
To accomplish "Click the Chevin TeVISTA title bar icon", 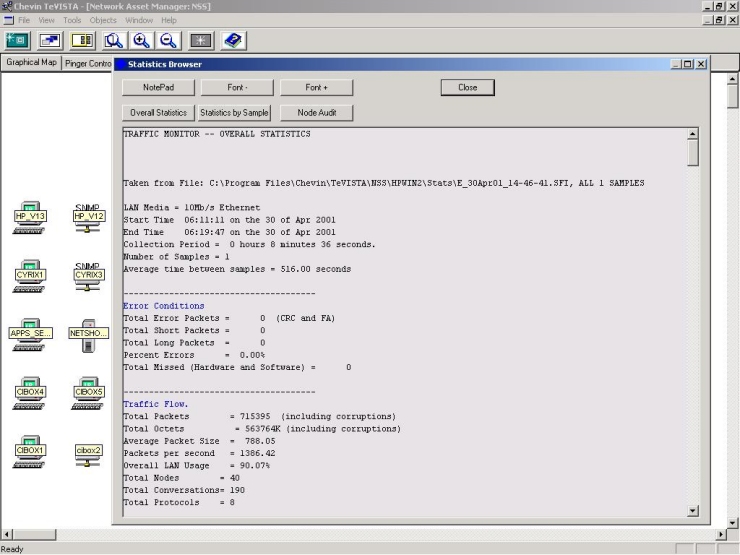I will tap(7, 6).
